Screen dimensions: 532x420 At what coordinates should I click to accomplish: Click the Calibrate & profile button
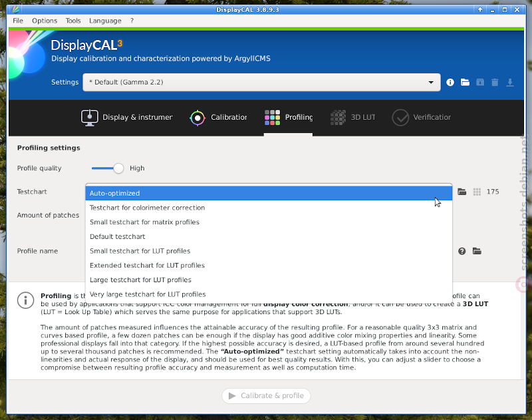[x=266, y=396]
